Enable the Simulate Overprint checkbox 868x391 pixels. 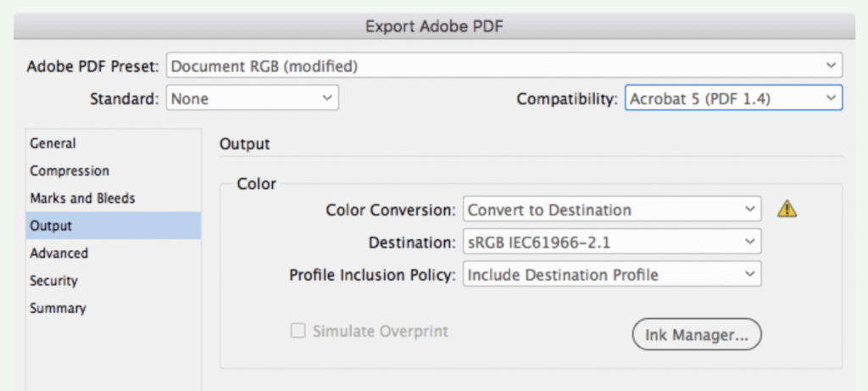(x=298, y=331)
